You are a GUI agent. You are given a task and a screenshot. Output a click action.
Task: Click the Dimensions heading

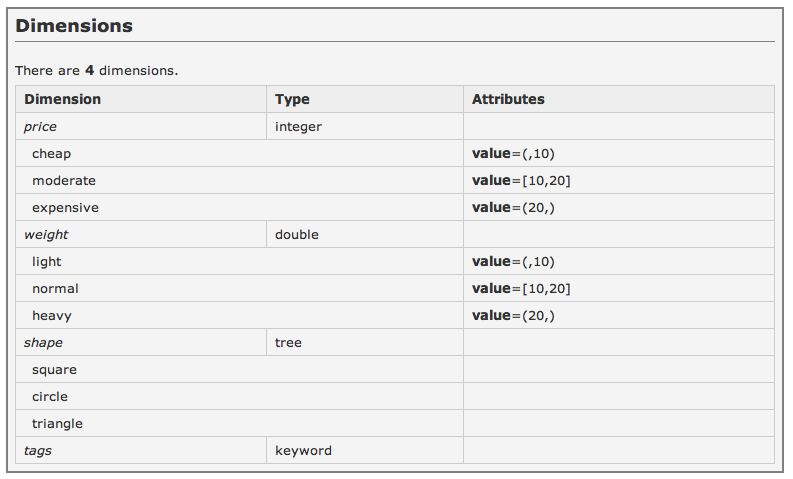coord(74,26)
